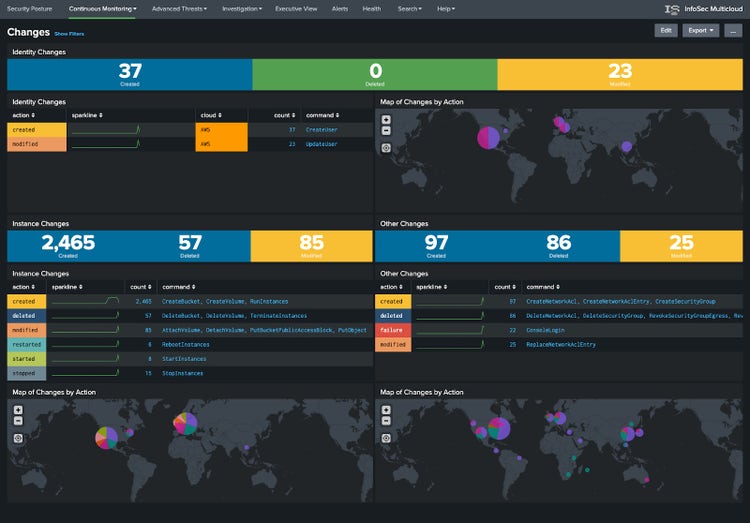Viewport: 750px width, 523px height.
Task: Click the Edit dashboard button
Action: pyautogui.click(x=665, y=31)
